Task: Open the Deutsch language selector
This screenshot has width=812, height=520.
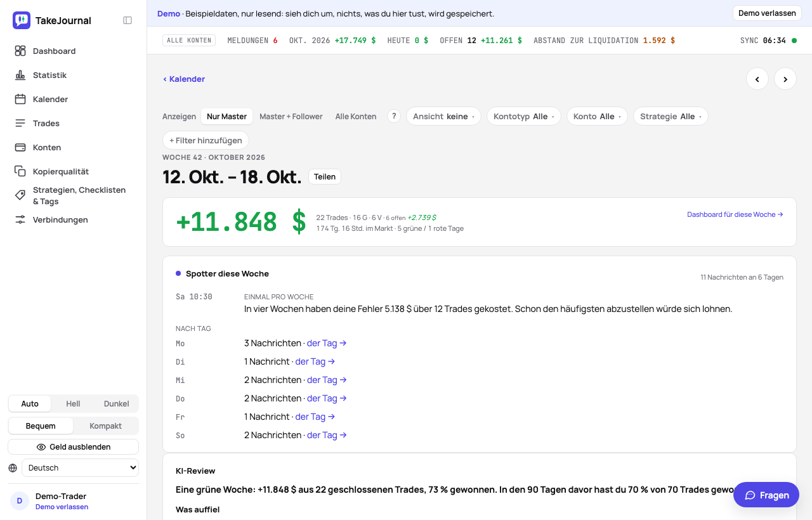Action: 80,468
